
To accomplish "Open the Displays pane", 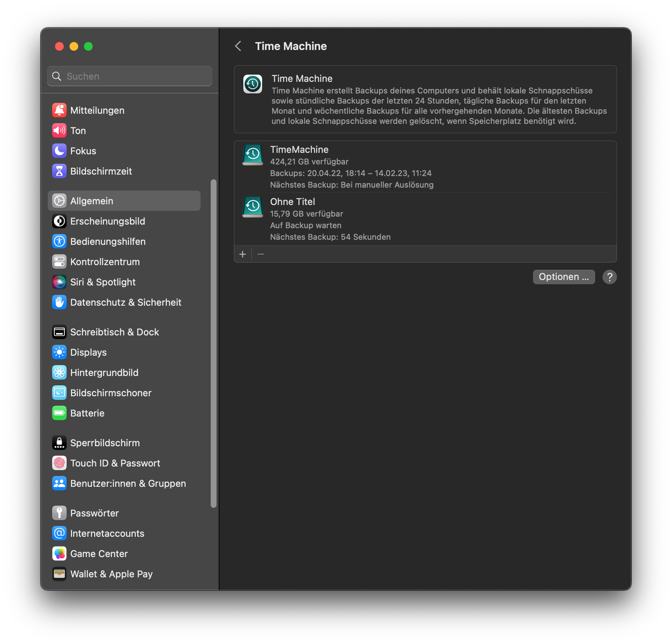I will (124, 352).
